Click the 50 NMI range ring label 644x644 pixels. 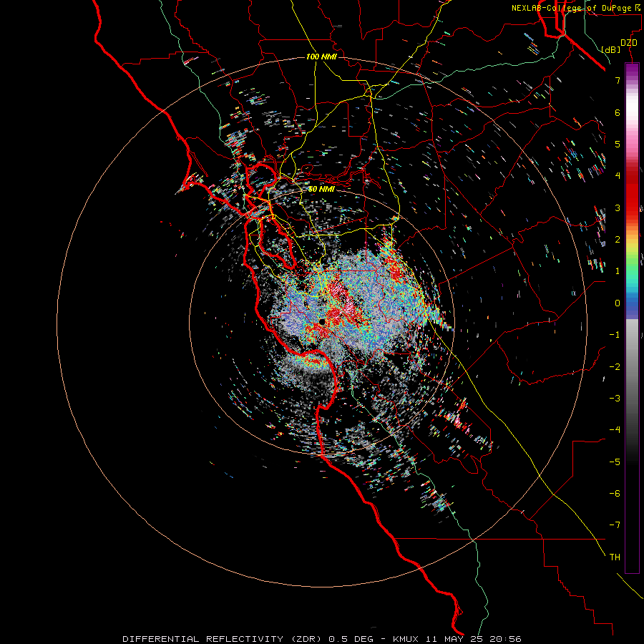(x=321, y=189)
